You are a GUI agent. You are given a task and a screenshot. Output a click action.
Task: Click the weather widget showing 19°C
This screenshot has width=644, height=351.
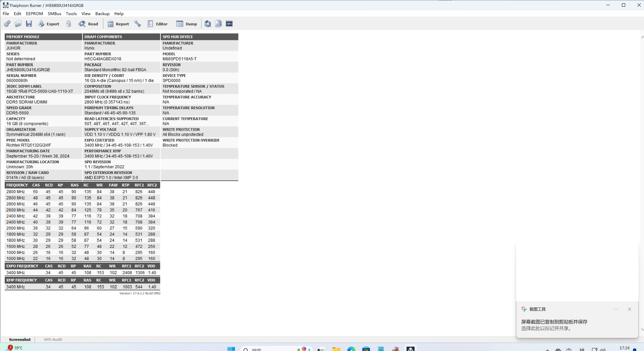pyautogui.click(x=14, y=348)
